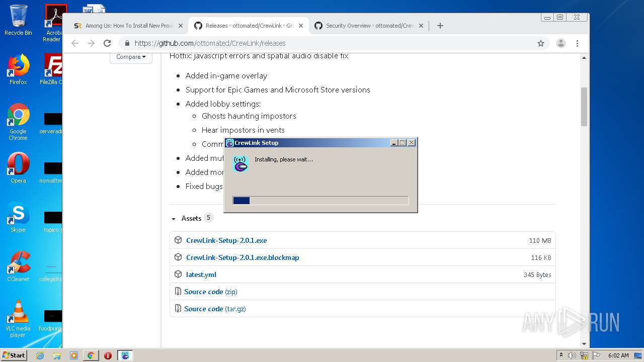Open the Opera desktop shortcut
The height and width of the screenshot is (362, 644).
tap(18, 168)
